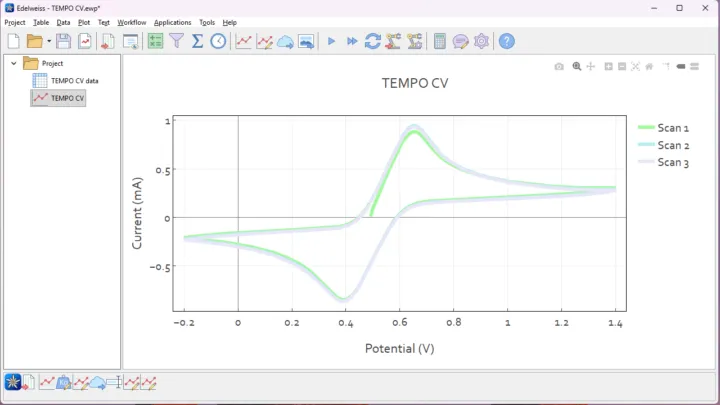720x405 pixels.
Task: Collapse the Project tree node
Action: tap(14, 63)
